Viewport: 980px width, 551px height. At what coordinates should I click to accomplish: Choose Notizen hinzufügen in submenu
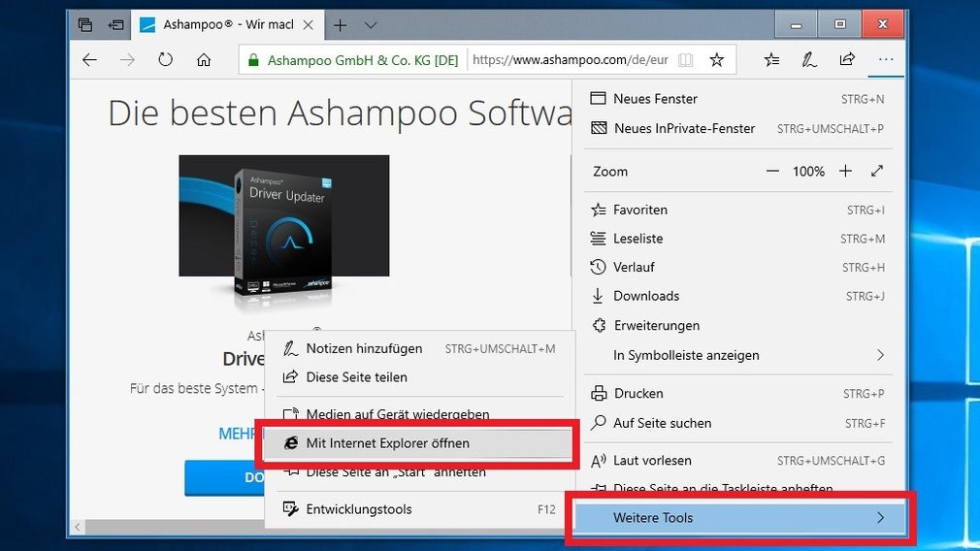[x=418, y=348]
